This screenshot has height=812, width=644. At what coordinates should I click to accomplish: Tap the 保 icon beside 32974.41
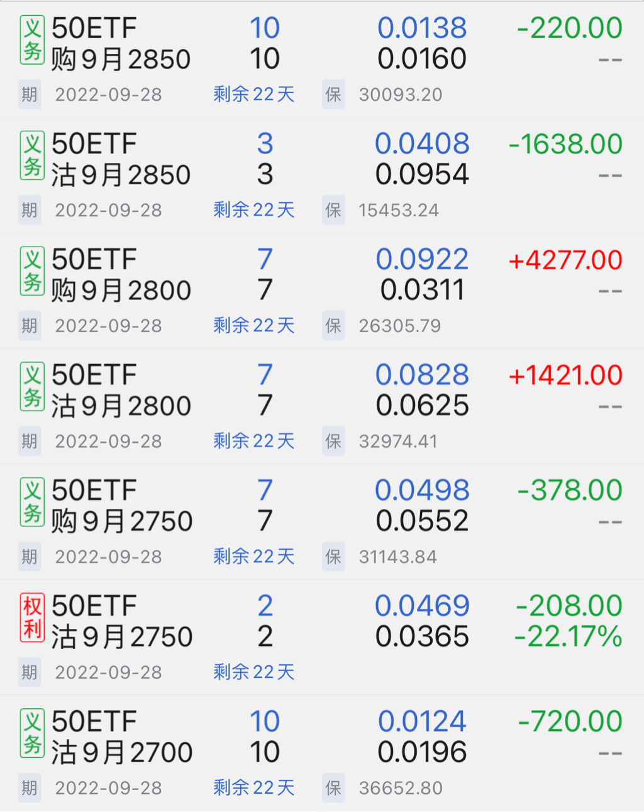point(333,442)
